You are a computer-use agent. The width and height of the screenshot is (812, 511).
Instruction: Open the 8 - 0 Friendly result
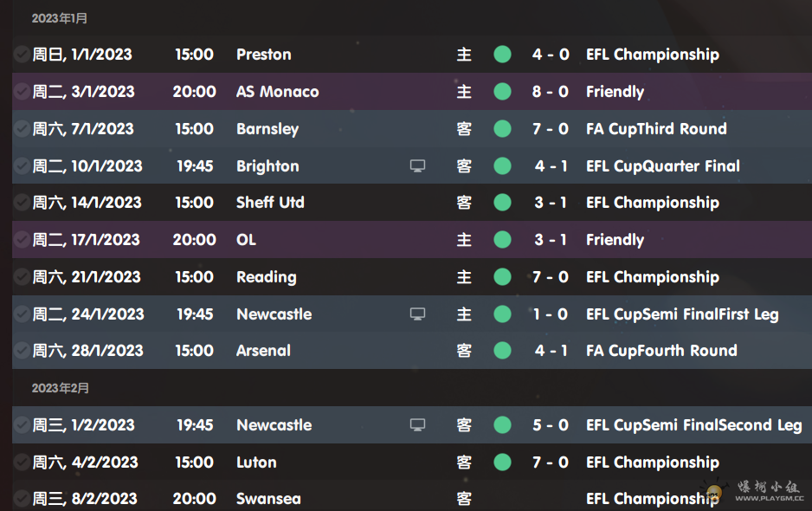pyautogui.click(x=551, y=92)
